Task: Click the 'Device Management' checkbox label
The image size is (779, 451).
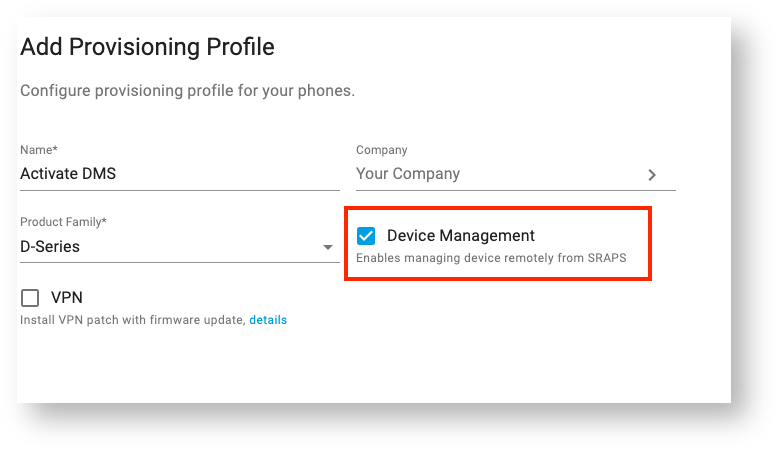Action: point(460,236)
